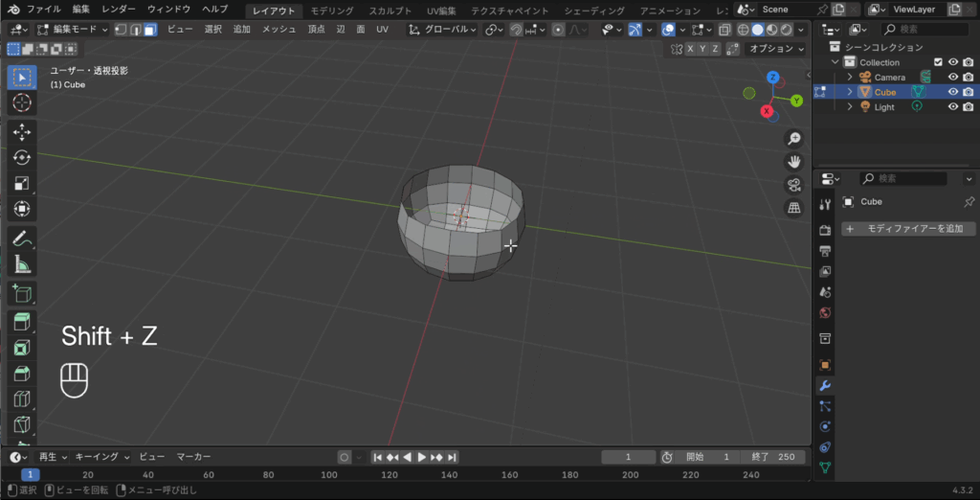Hide the Cube in viewport via eye icon
The width and height of the screenshot is (980, 500).
(952, 92)
